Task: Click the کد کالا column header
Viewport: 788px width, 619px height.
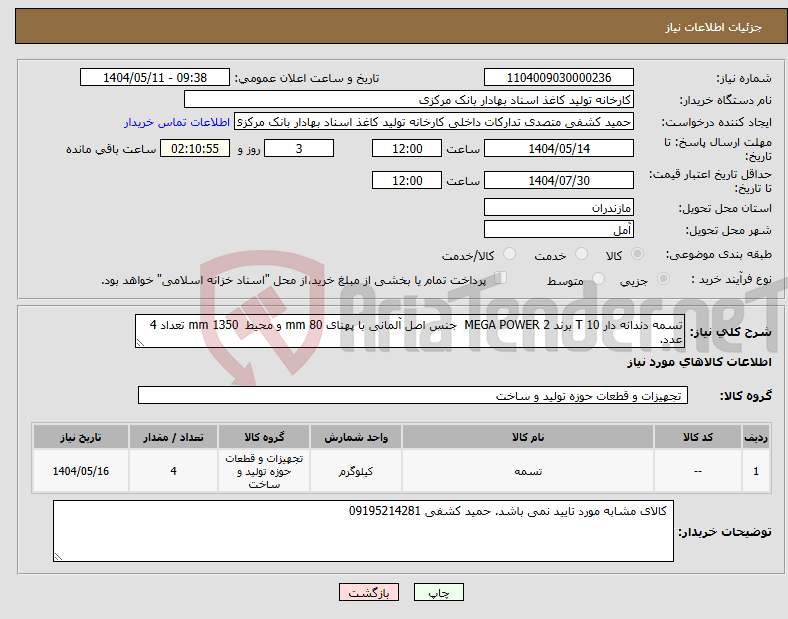Action: pos(698,437)
